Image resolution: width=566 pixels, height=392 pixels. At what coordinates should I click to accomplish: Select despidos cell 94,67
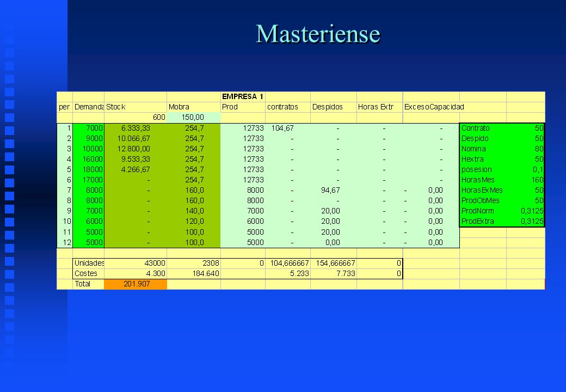click(334, 190)
